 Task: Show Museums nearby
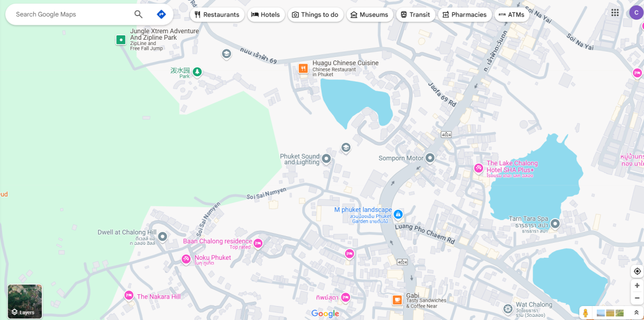pyautogui.click(x=370, y=14)
